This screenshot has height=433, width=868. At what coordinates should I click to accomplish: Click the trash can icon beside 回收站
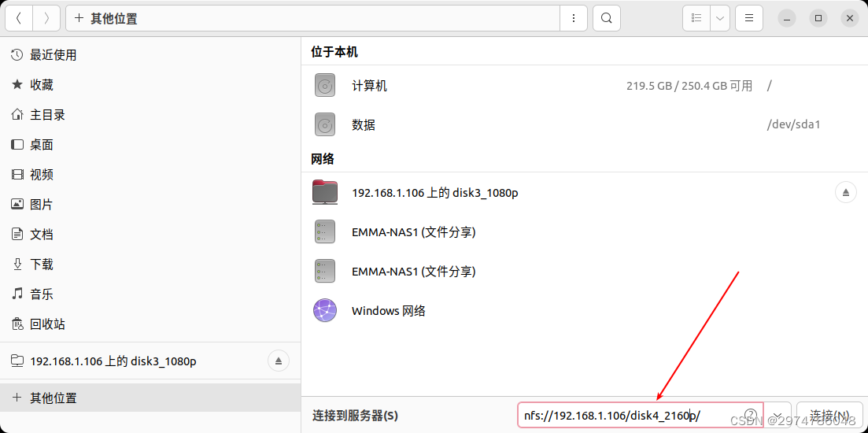(x=17, y=324)
